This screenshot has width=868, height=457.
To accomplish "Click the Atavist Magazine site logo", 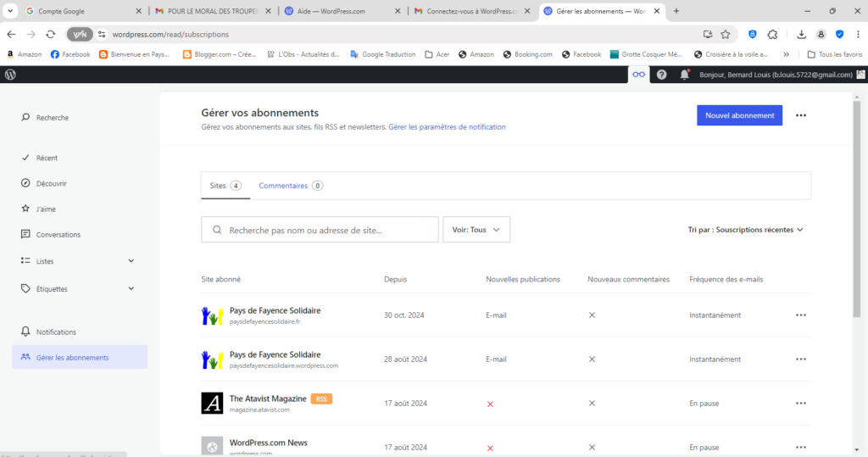I will 212,404.
